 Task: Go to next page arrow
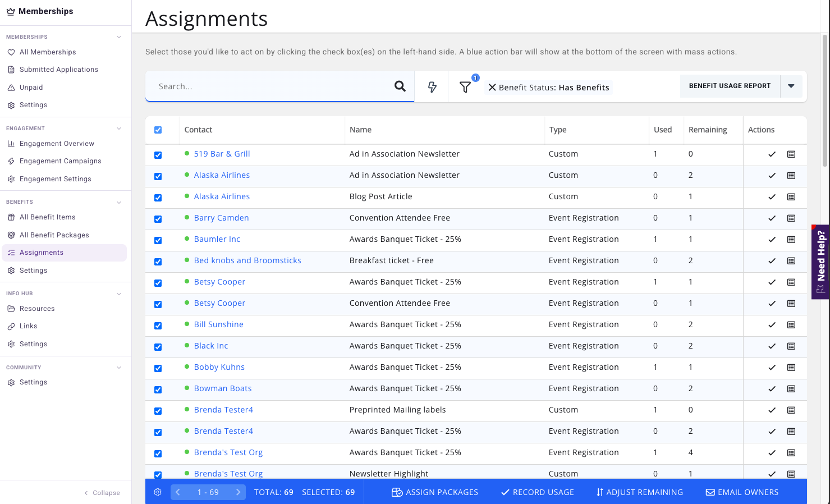point(239,492)
